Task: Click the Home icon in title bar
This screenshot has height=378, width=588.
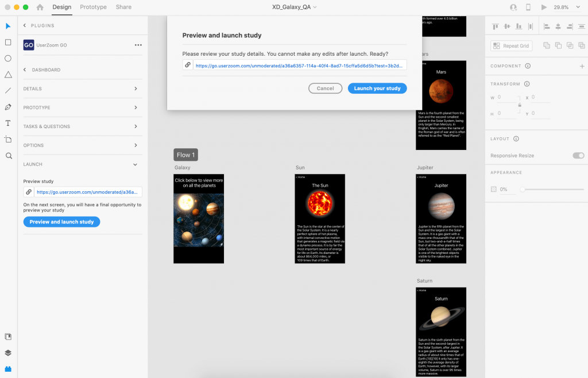Action: (40, 7)
